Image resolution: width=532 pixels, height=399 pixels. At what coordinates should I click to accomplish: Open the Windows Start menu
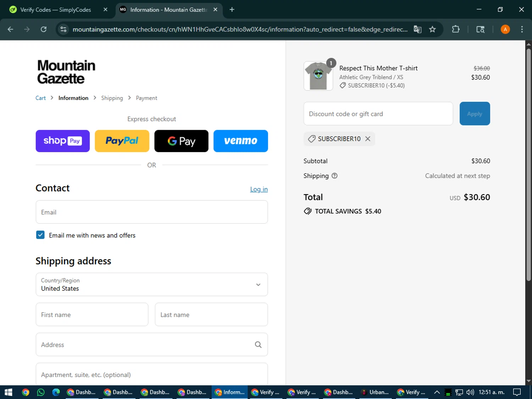point(8,392)
